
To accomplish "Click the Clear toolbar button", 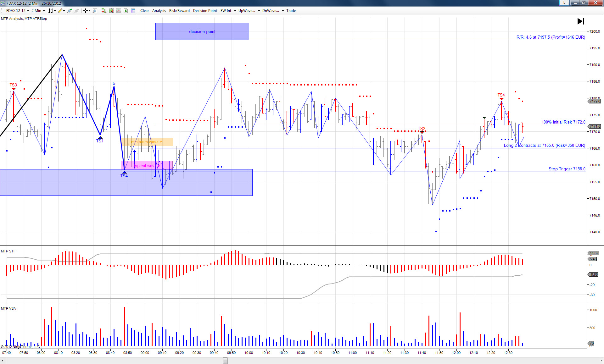I will coord(145,11).
